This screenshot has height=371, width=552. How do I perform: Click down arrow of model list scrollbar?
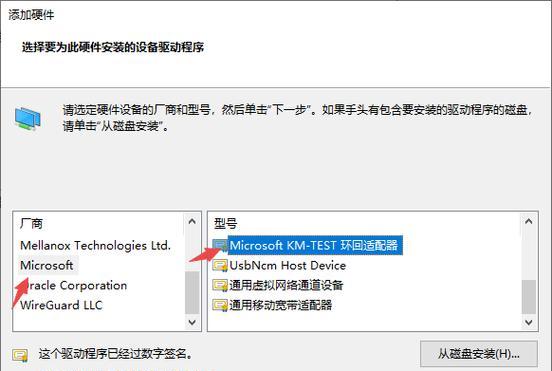[x=528, y=322]
